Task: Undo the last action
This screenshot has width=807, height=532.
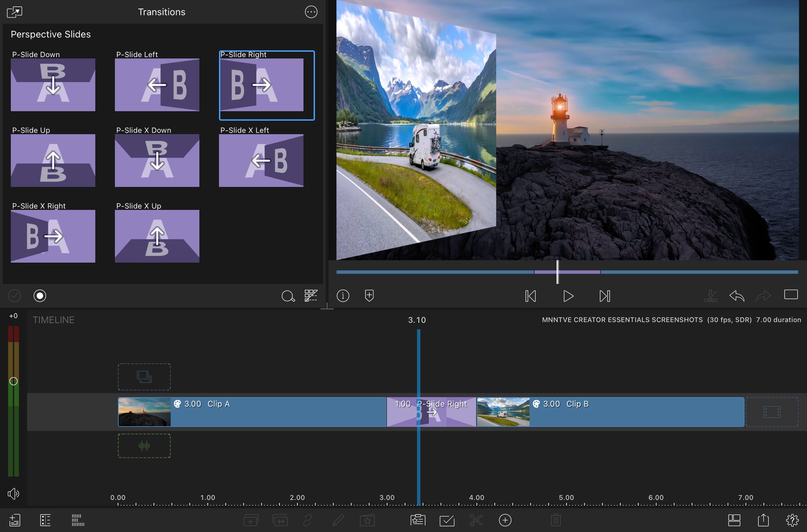Action: click(x=737, y=296)
